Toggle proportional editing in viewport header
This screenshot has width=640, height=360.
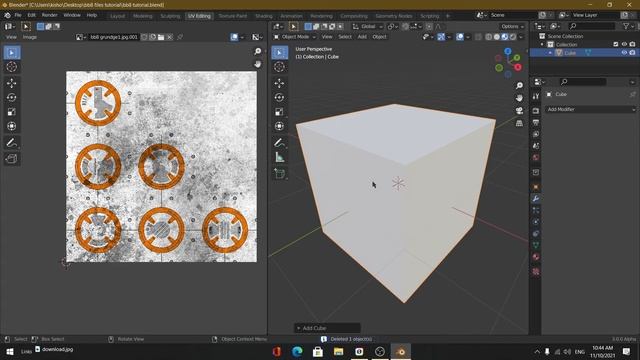[x=429, y=27]
